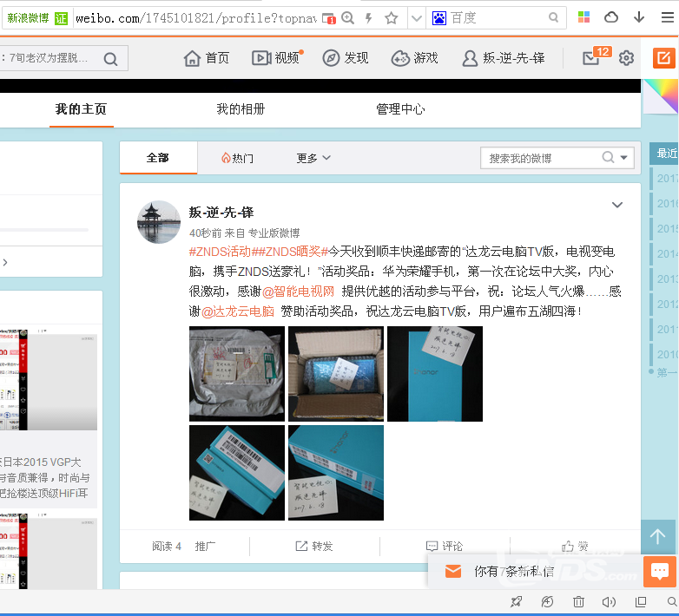The height and width of the screenshot is (616, 679).
Task: Open the 游戏 games page
Action: click(x=414, y=58)
